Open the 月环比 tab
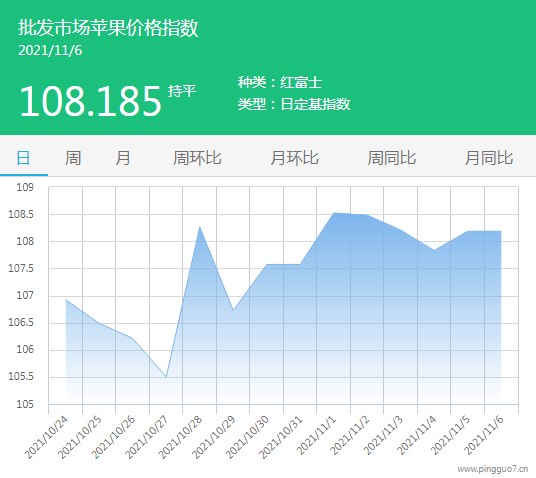This screenshot has width=536, height=478. click(295, 158)
